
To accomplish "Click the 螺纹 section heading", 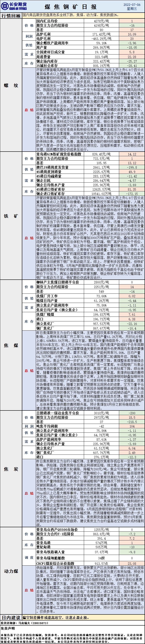I will (11, 86).
